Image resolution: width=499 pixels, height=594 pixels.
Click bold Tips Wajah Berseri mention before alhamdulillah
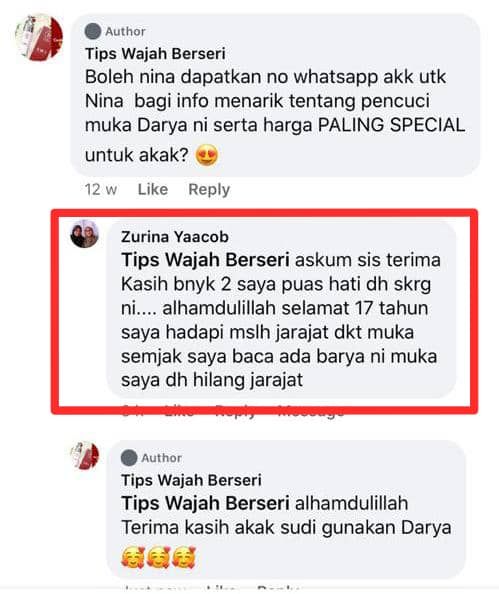click(205, 503)
